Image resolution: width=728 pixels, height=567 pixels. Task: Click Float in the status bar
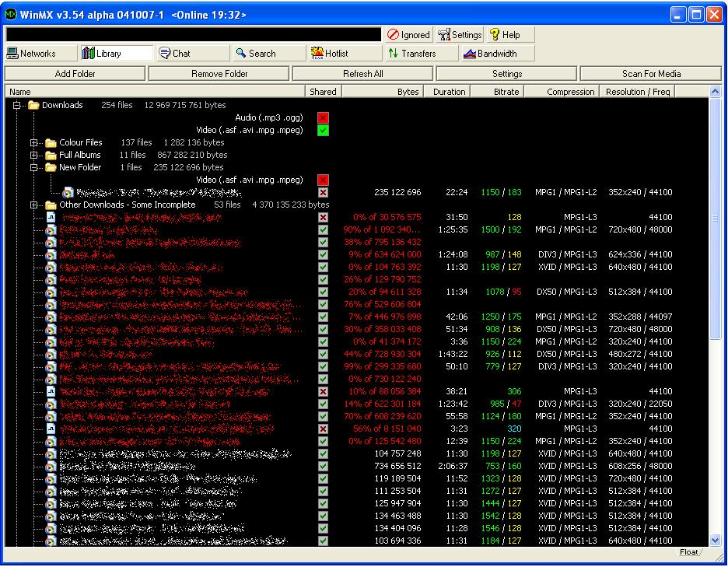pyautogui.click(x=688, y=552)
